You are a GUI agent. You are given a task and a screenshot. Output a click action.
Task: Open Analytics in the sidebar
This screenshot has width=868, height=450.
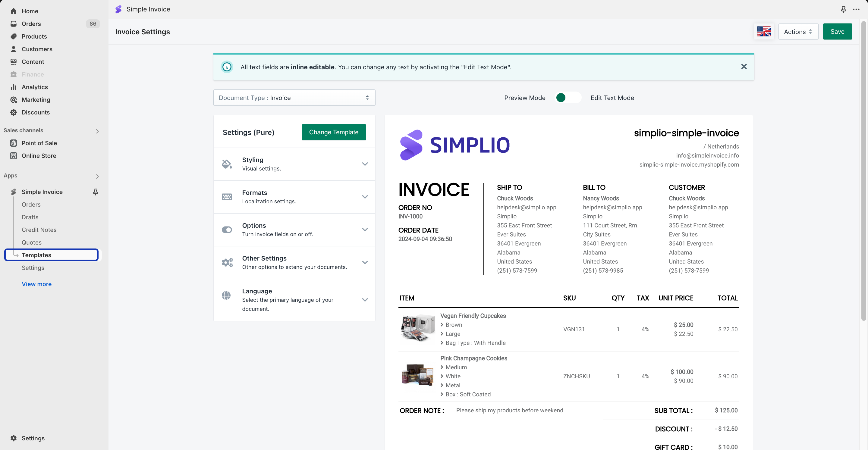point(35,87)
